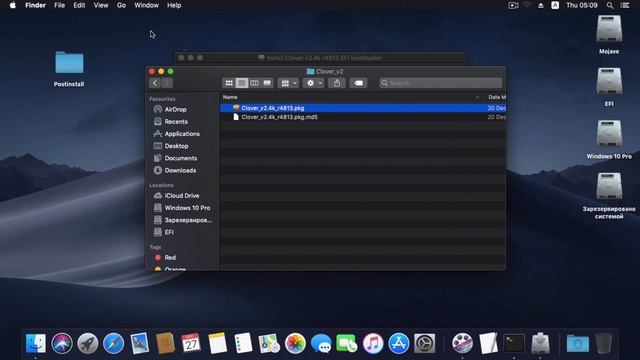640x360 pixels.
Task: Open Notes from the Dock
Action: point(217,343)
